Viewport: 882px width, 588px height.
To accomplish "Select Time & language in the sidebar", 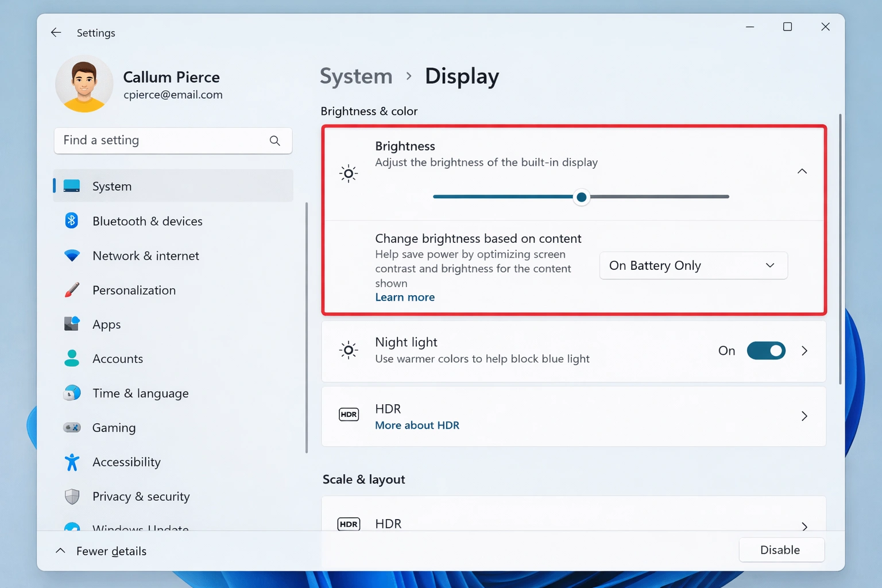I will coord(140,393).
